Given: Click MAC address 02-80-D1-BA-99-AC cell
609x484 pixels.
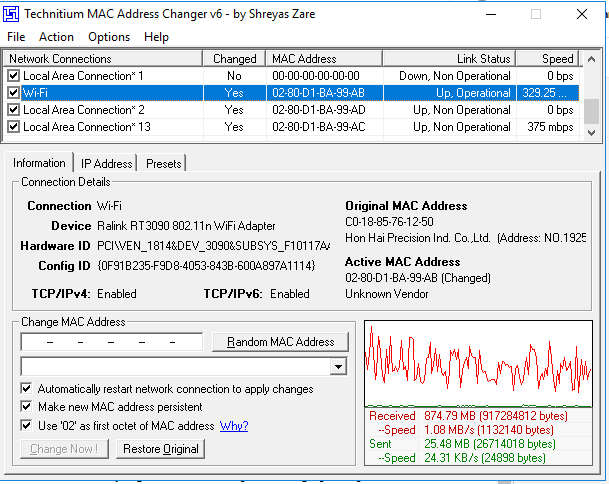Looking at the screenshot, I should (x=319, y=127).
